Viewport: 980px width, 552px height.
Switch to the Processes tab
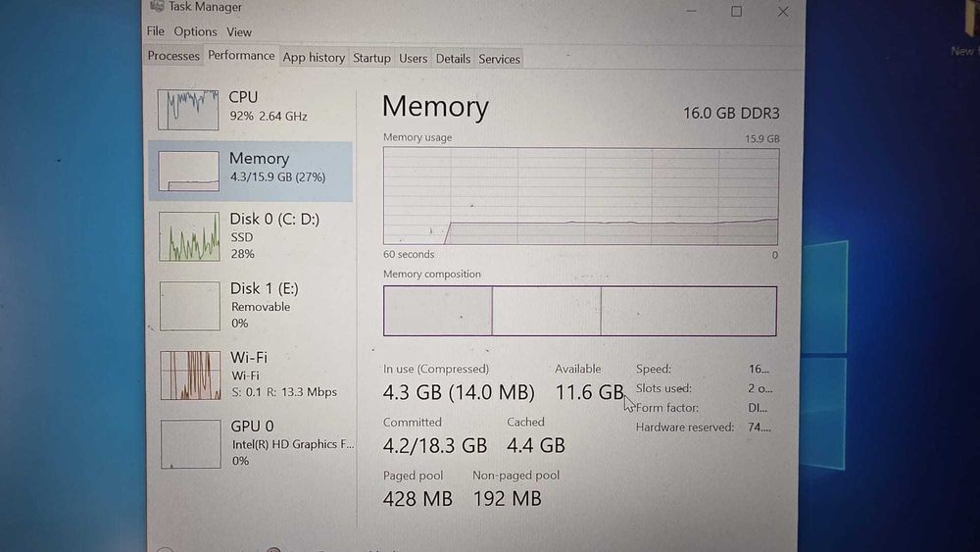pos(173,57)
